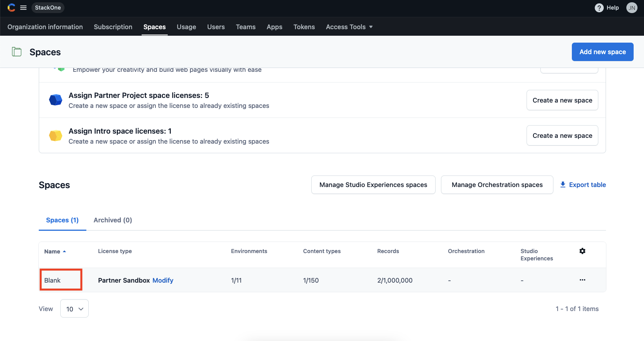Open Manage Orchestration spaces
The width and height of the screenshot is (644, 341).
coord(497,185)
